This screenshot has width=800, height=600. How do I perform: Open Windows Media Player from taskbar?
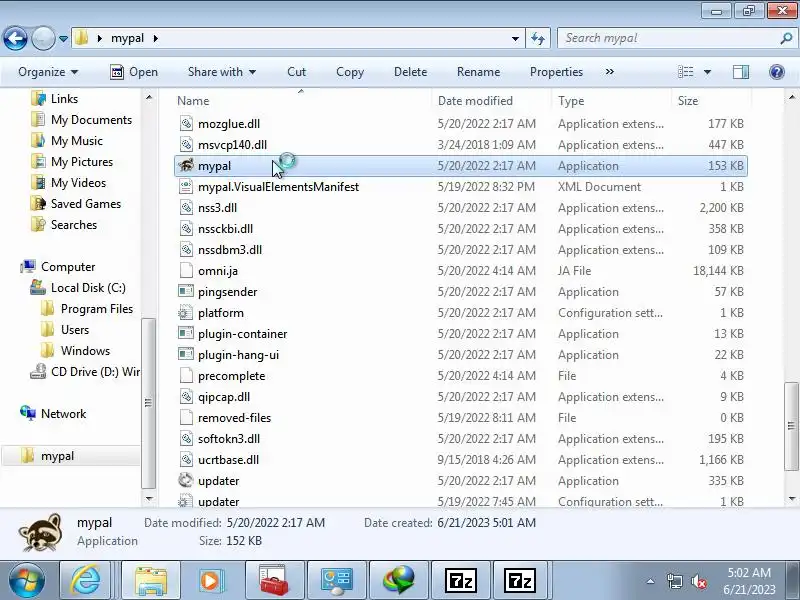click(210, 581)
